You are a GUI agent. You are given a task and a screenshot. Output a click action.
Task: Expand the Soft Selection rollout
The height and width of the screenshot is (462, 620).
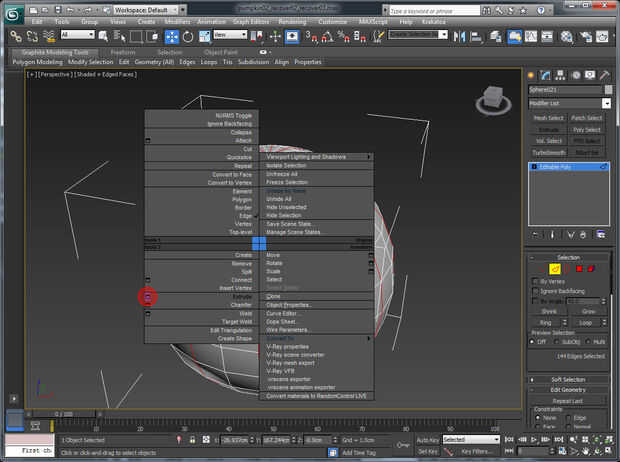coord(568,379)
